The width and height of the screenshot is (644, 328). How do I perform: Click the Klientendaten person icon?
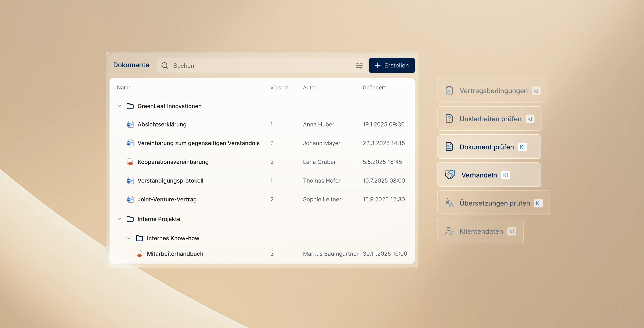point(449,231)
